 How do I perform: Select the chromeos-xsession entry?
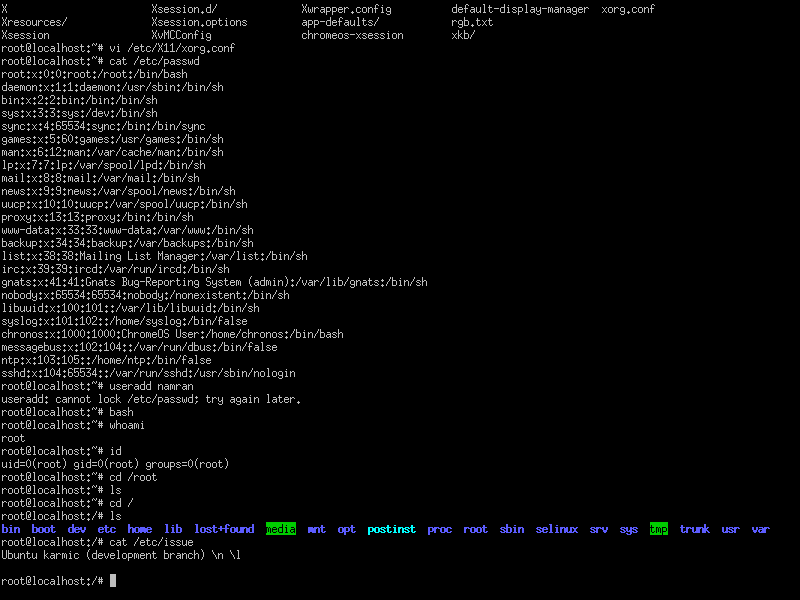(352, 35)
